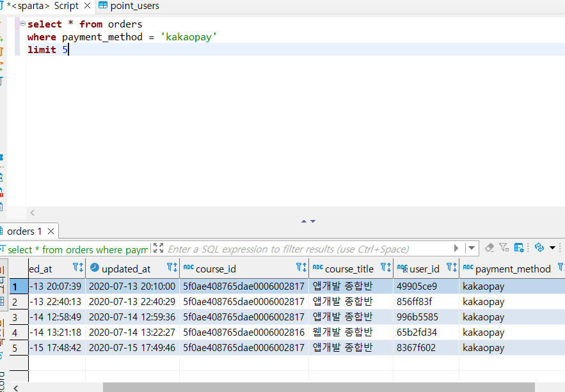Image resolution: width=565 pixels, height=392 pixels.
Task: Open custom filter funnel settings
Action: click(504, 247)
